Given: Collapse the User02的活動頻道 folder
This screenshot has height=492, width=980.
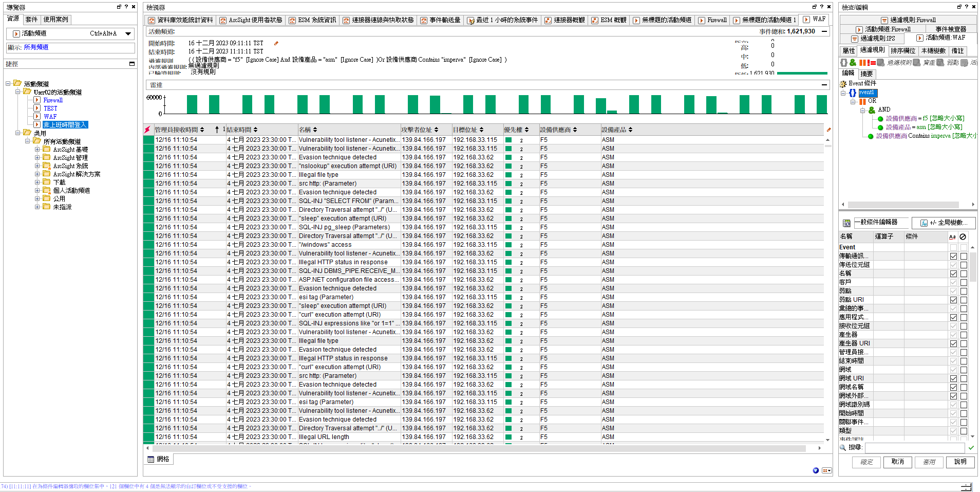Looking at the screenshot, I should coord(18,92).
